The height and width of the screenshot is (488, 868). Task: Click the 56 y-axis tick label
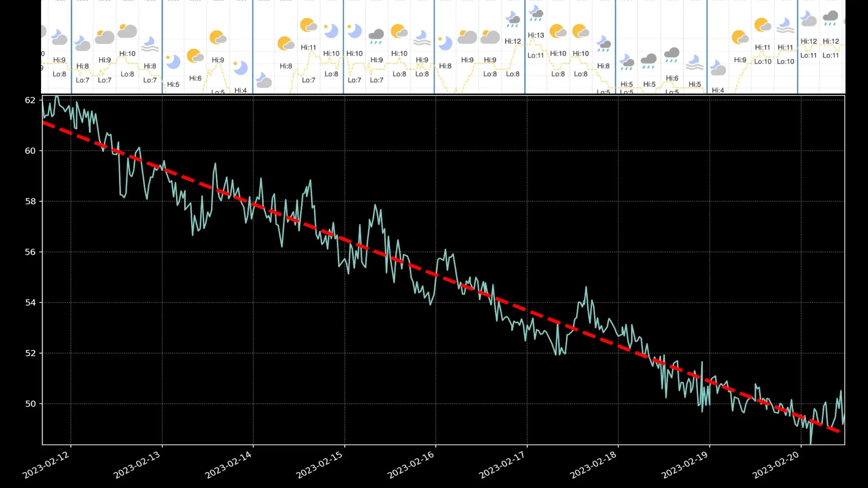pyautogui.click(x=30, y=252)
